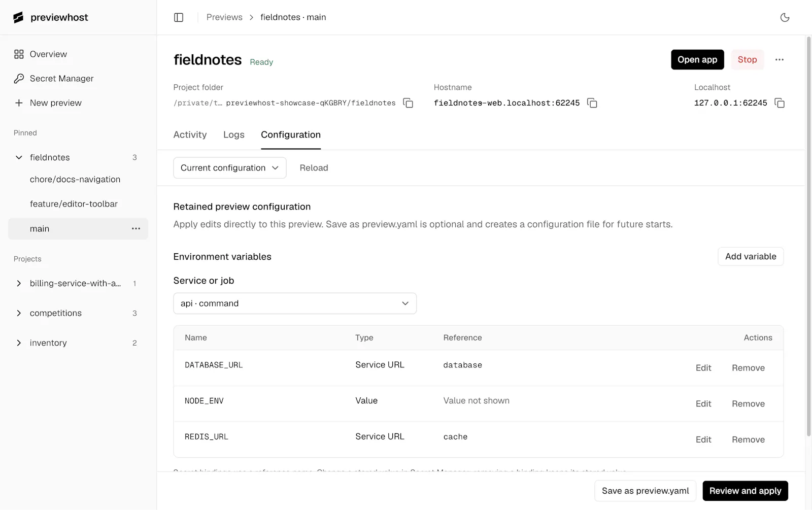This screenshot has height=510, width=812.
Task: Click the 'Ready' status label
Action: 261,62
